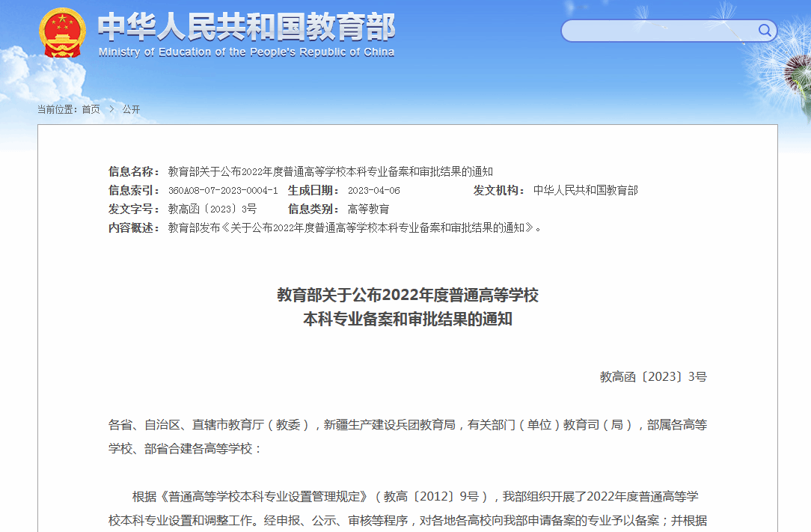811x532 pixels.
Task: Click the right-aligned 教高函〔2023〕3号 text
Action: click(652, 376)
